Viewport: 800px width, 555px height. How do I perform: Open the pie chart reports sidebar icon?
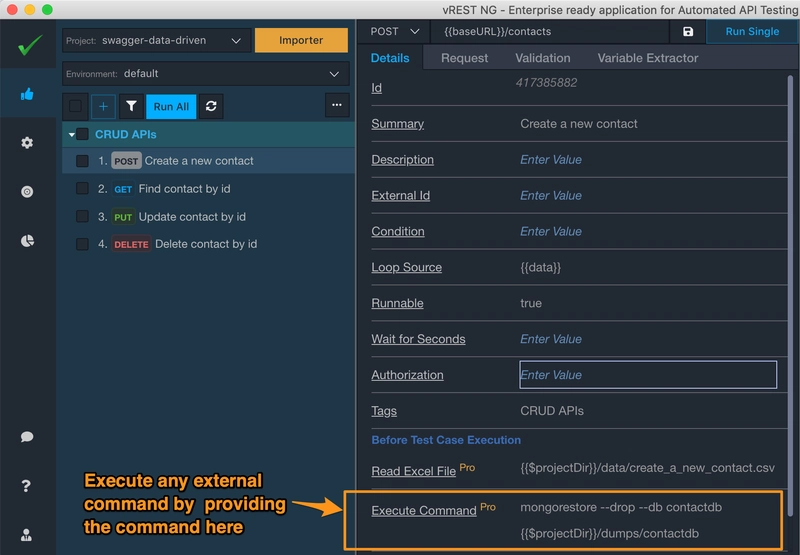[x=27, y=241]
